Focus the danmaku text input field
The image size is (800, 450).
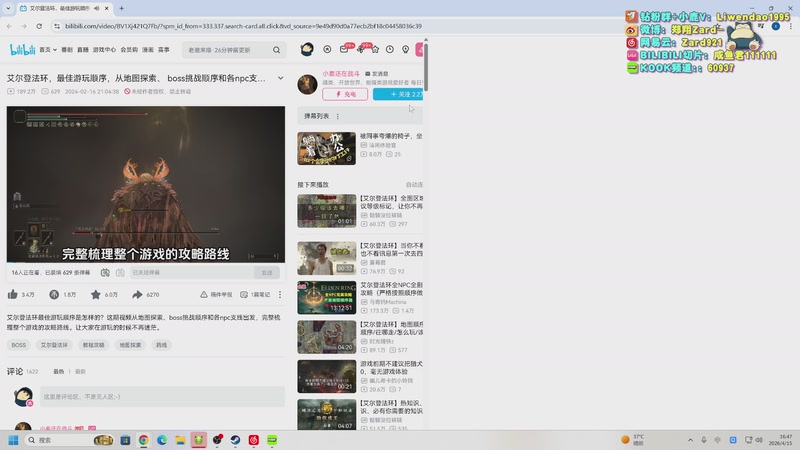pyautogui.click(x=192, y=273)
